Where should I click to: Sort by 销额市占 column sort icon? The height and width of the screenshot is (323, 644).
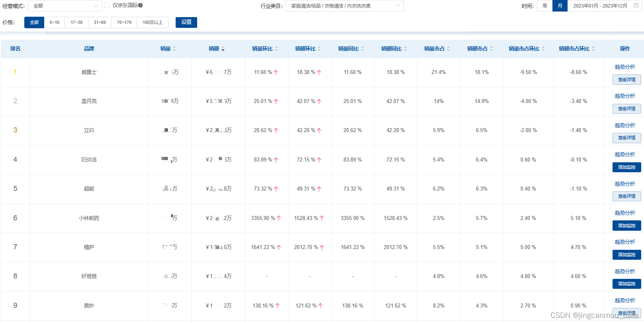(x=491, y=49)
